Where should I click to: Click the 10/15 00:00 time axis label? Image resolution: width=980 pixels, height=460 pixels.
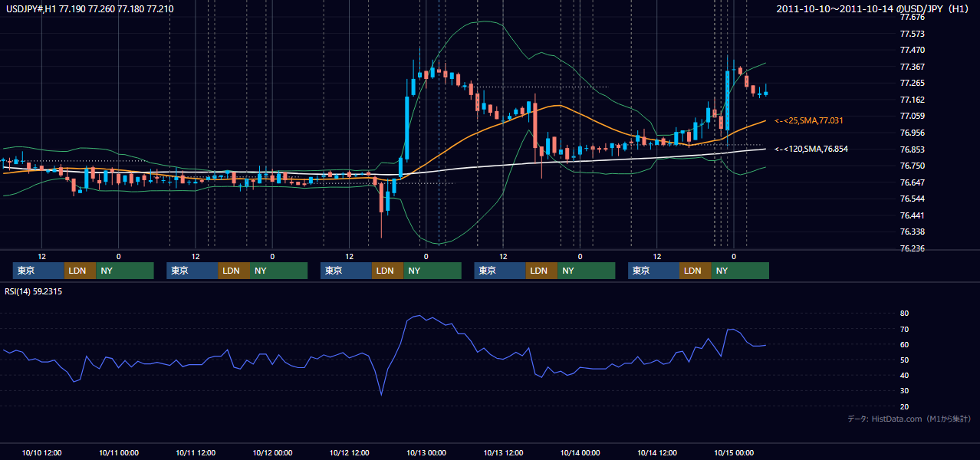[x=734, y=452]
